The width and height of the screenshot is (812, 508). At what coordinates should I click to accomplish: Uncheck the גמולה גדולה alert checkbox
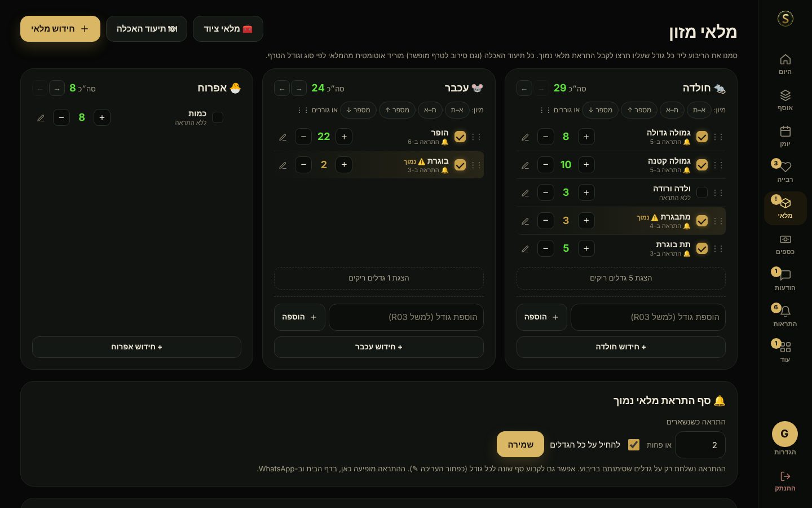pos(702,137)
